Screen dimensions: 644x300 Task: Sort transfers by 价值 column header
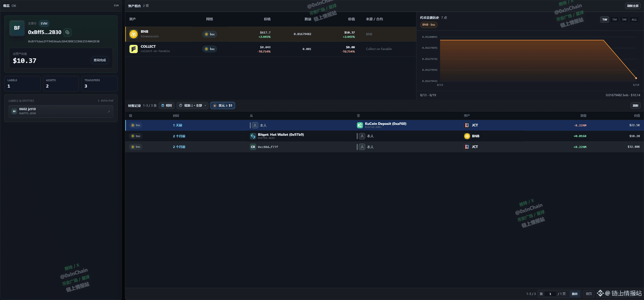point(637,116)
